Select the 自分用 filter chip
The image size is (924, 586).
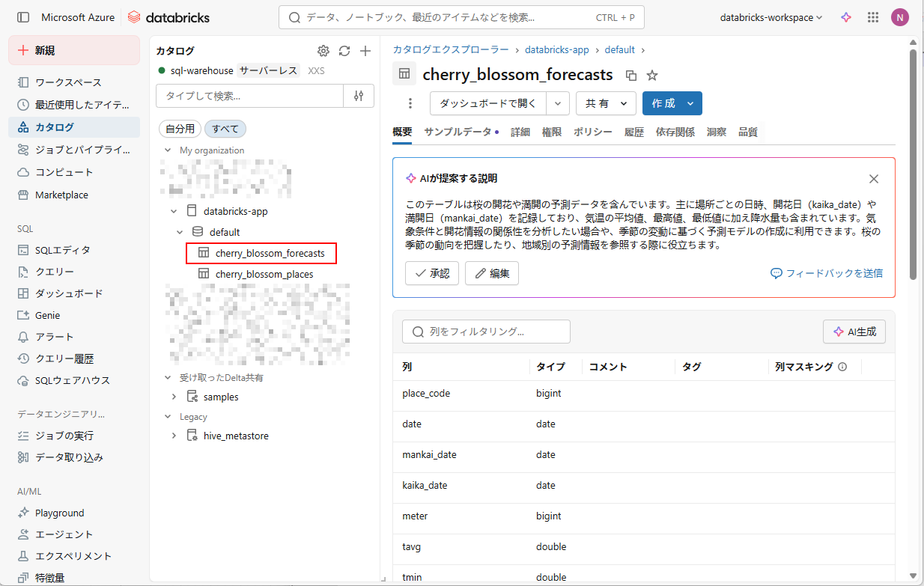point(180,129)
